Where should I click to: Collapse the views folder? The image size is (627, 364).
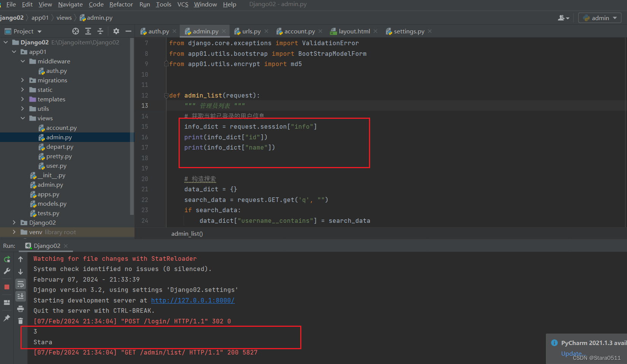(22, 118)
